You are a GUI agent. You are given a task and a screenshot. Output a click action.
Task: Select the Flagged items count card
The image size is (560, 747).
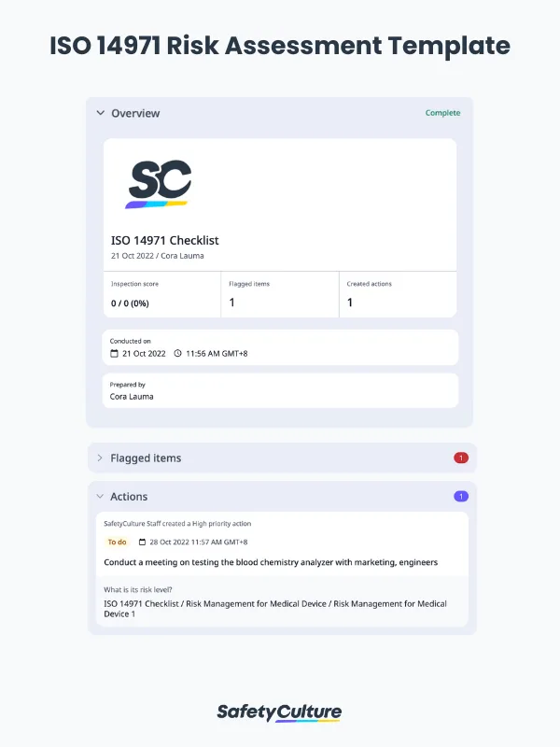point(280,294)
